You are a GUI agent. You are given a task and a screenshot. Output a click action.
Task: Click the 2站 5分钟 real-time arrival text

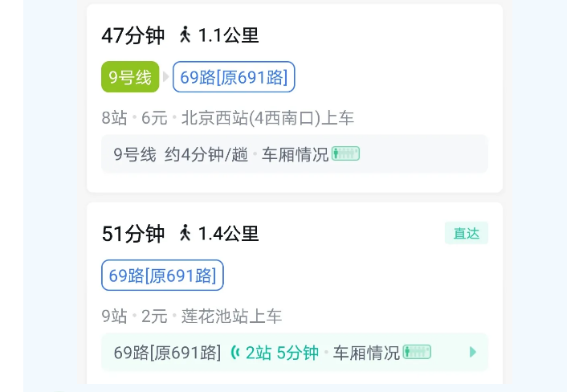[282, 353]
